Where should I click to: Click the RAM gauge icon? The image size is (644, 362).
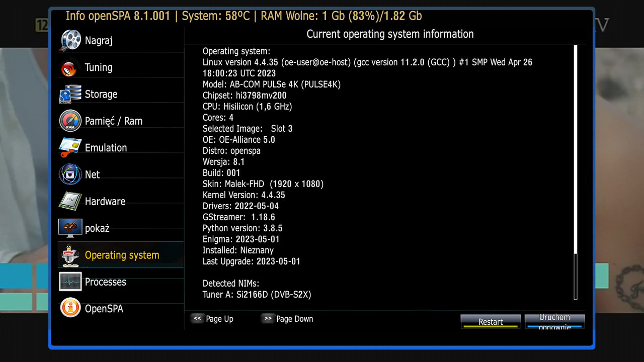(70, 121)
